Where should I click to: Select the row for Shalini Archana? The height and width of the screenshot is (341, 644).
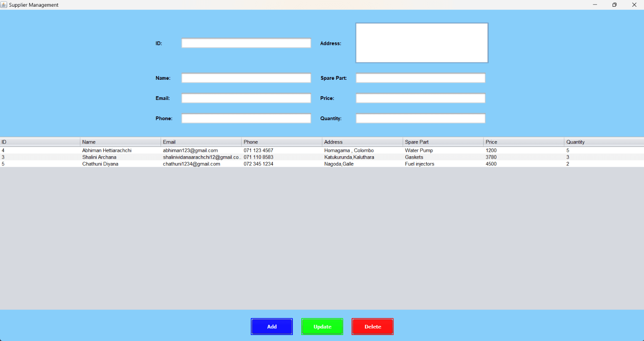click(x=168, y=157)
